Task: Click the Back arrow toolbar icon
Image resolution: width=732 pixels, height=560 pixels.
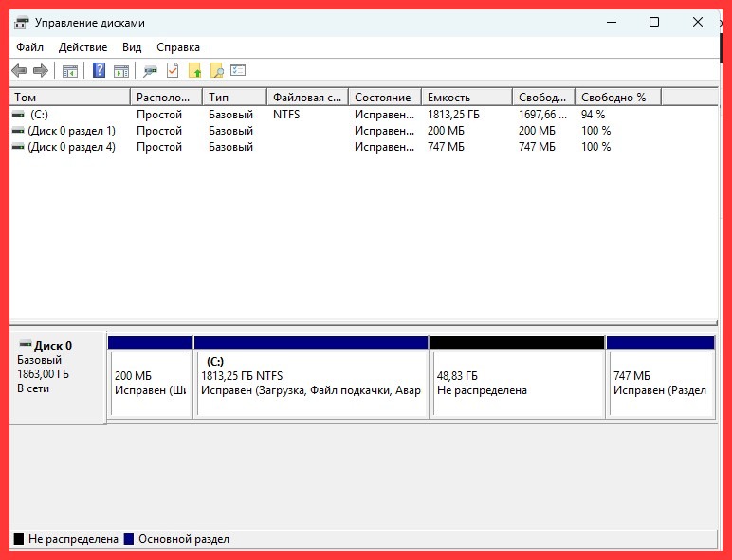Action: (x=19, y=71)
